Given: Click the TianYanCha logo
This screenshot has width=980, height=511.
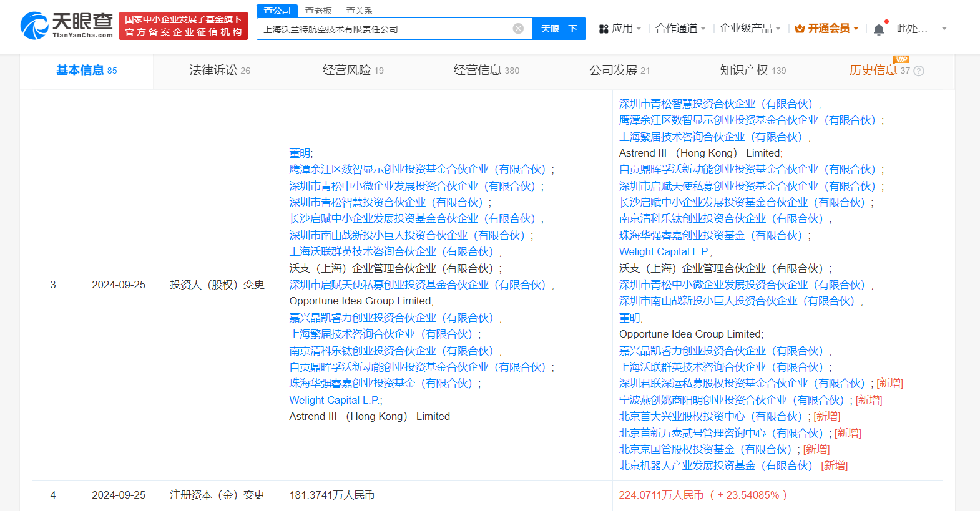Looking at the screenshot, I should pyautogui.click(x=67, y=26).
